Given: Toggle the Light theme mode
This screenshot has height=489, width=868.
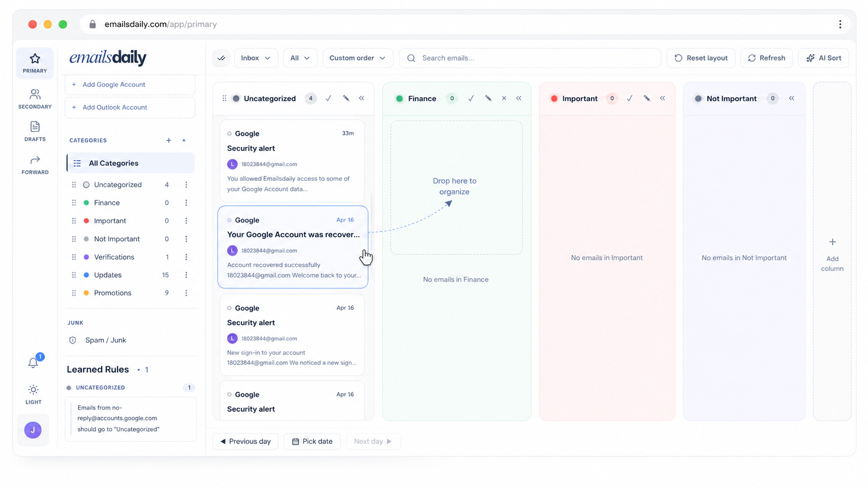Looking at the screenshot, I should click(33, 394).
